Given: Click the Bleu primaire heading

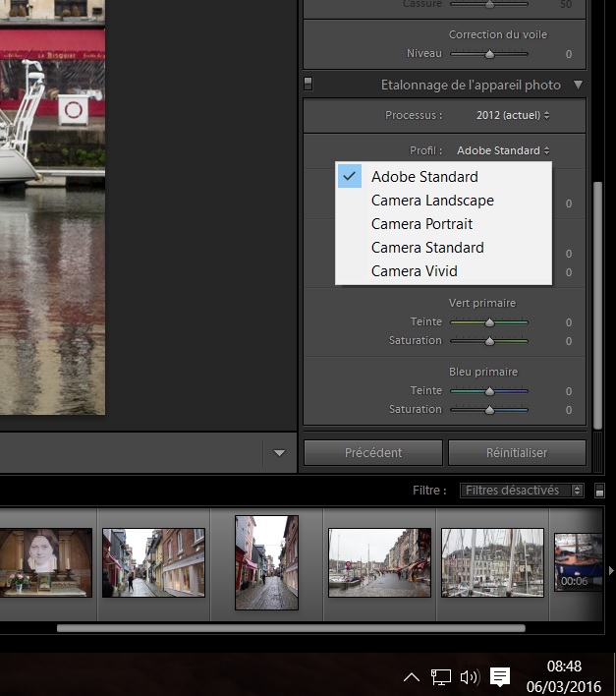Looking at the screenshot, I should [483, 372].
